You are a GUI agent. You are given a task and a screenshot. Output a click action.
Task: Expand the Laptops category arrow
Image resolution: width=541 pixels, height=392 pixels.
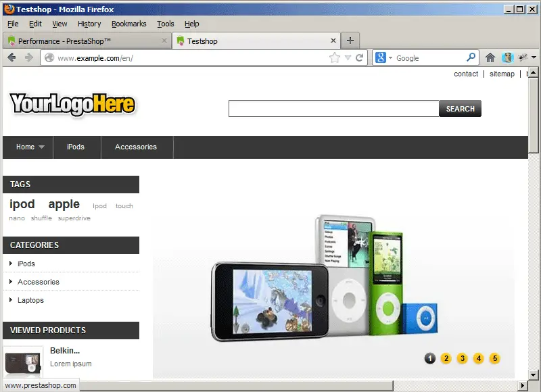point(11,300)
